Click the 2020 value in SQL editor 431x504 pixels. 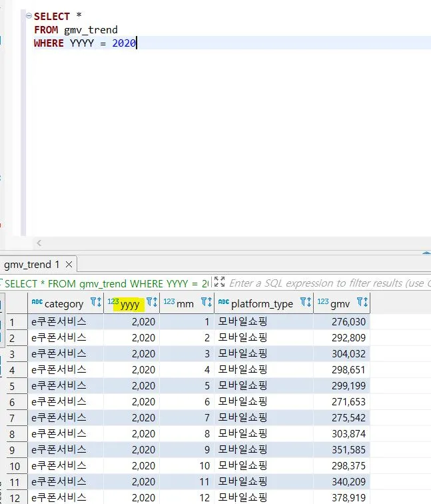124,43
